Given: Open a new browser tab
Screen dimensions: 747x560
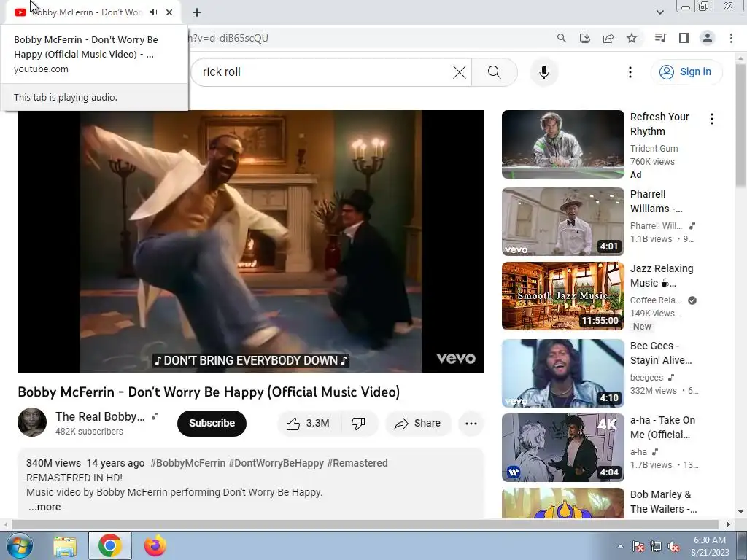Looking at the screenshot, I should tap(197, 12).
